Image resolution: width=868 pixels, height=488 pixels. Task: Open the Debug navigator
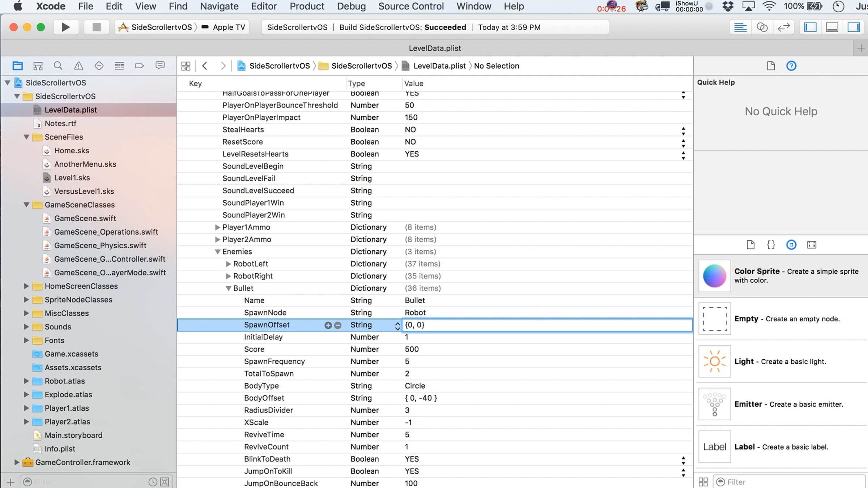[x=119, y=66]
